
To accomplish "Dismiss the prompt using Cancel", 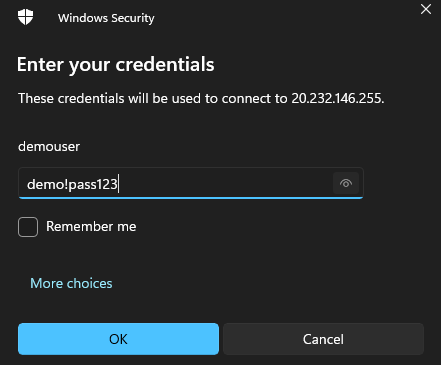I will tap(323, 339).
